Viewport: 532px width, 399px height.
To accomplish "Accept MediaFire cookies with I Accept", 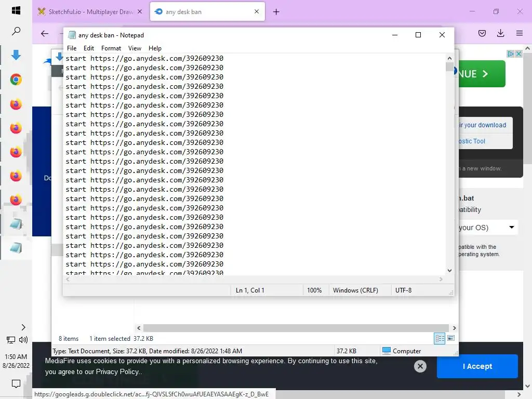I will (477, 366).
